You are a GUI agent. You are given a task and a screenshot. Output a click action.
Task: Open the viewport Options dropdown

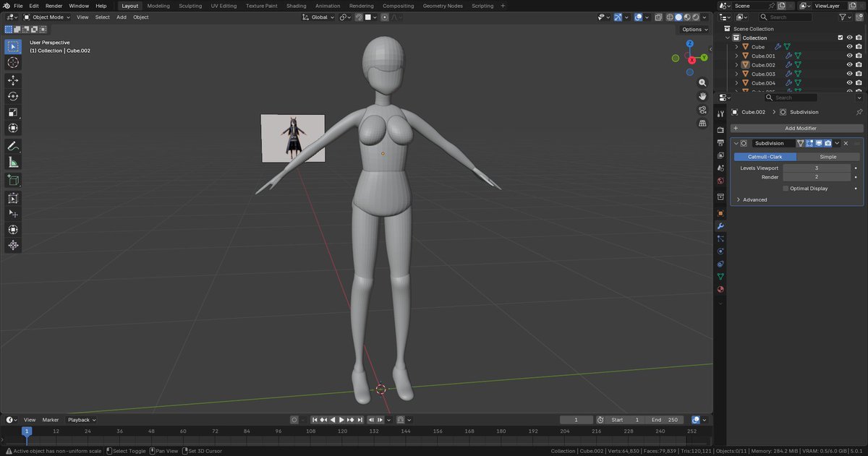coord(694,29)
